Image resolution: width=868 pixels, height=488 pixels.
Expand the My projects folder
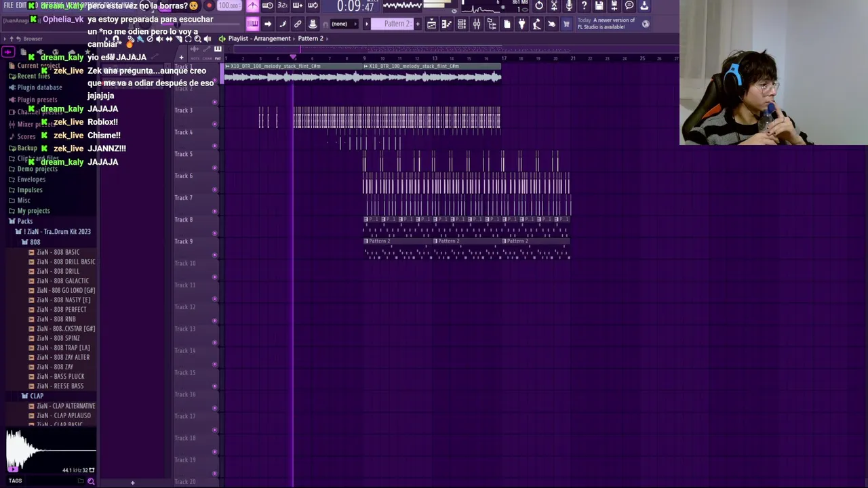tap(29, 211)
